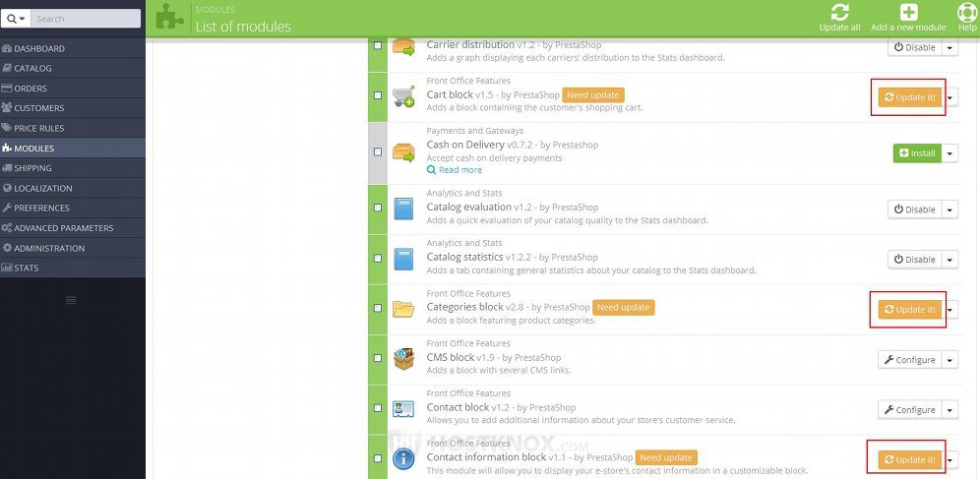
Task: Tick the Cash on Delivery checkbox
Action: click(x=378, y=151)
